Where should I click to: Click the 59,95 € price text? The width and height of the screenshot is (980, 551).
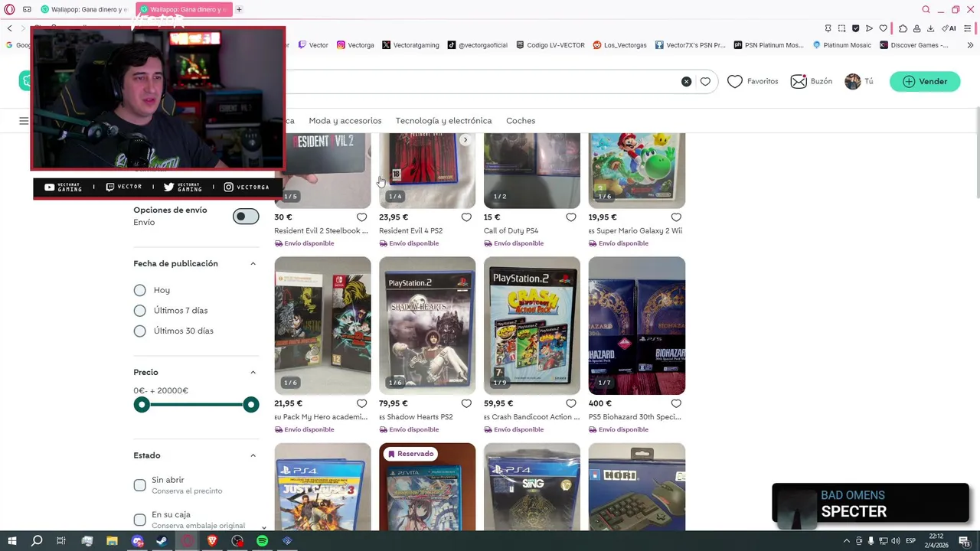click(498, 403)
